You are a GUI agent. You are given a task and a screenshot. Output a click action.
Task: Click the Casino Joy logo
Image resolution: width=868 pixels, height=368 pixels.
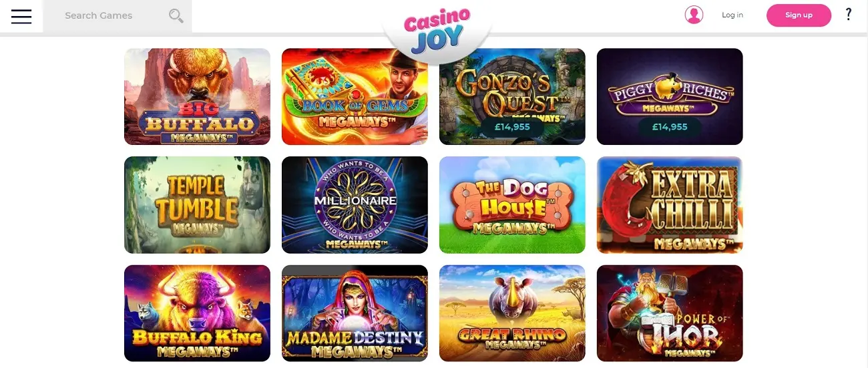(437, 31)
